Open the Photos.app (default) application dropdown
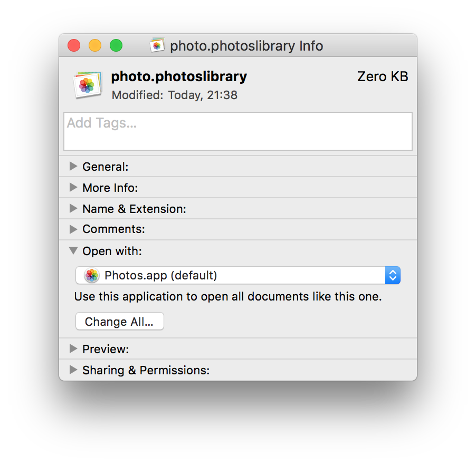Screen dimensions: 476x465 pyautogui.click(x=237, y=275)
